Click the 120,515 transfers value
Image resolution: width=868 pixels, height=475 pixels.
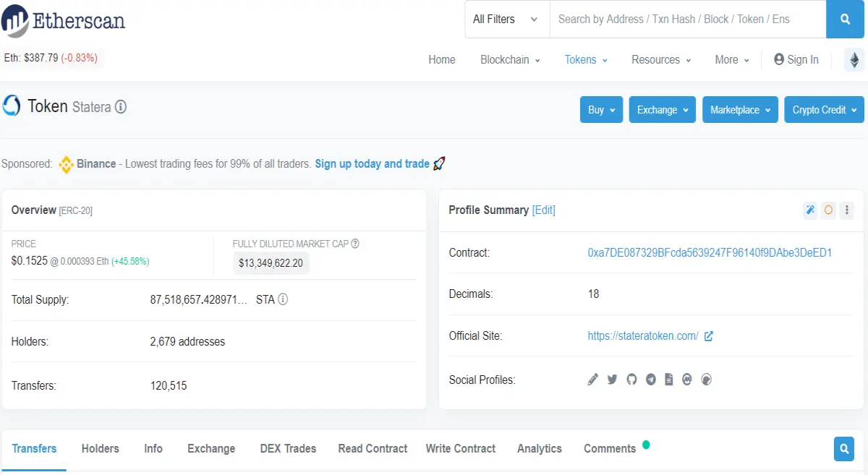coord(169,386)
